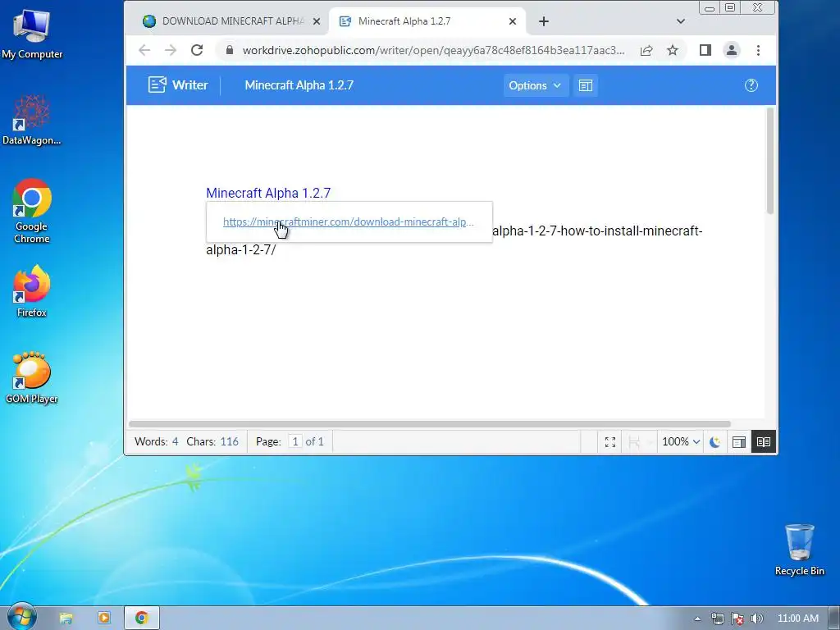Click the page number field
Image resolution: width=840 pixels, height=630 pixels.
pos(295,442)
